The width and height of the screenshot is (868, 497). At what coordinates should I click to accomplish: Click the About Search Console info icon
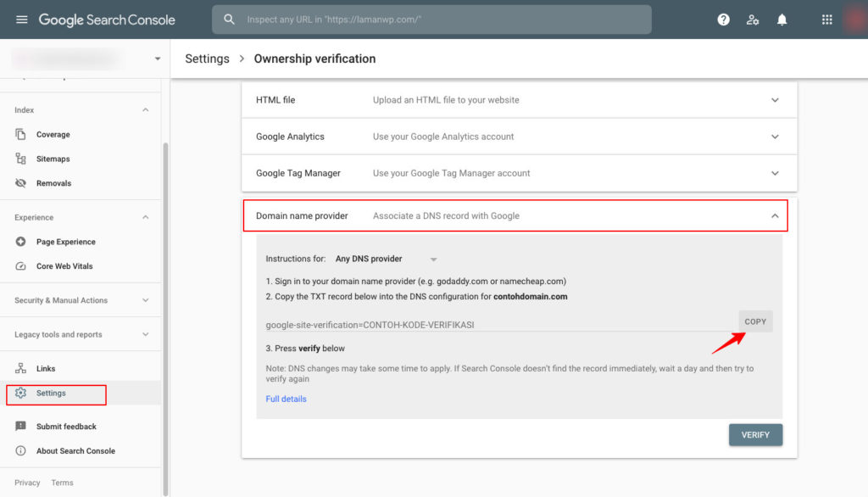click(x=20, y=450)
